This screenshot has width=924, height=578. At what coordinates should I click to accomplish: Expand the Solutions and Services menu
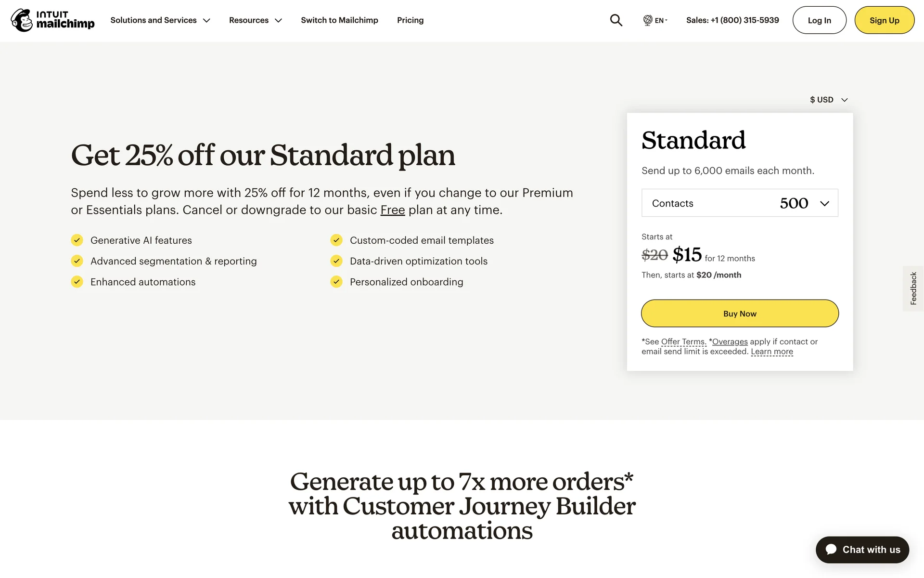tap(160, 20)
